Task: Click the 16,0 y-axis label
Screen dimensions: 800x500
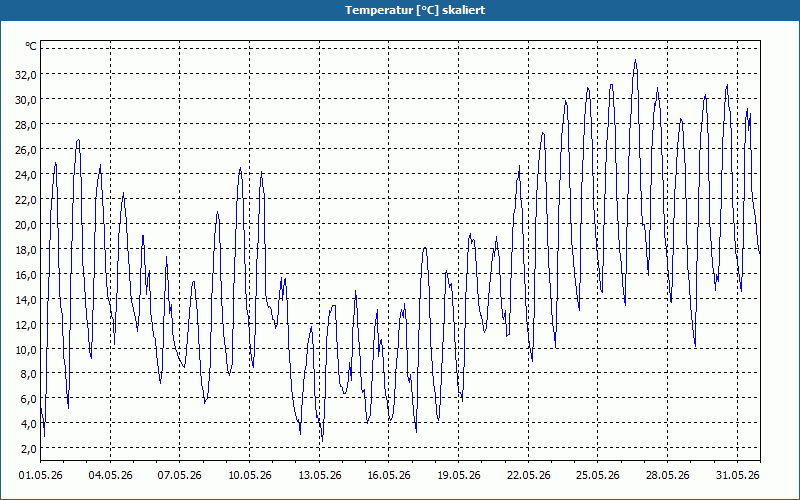Action: [26, 274]
